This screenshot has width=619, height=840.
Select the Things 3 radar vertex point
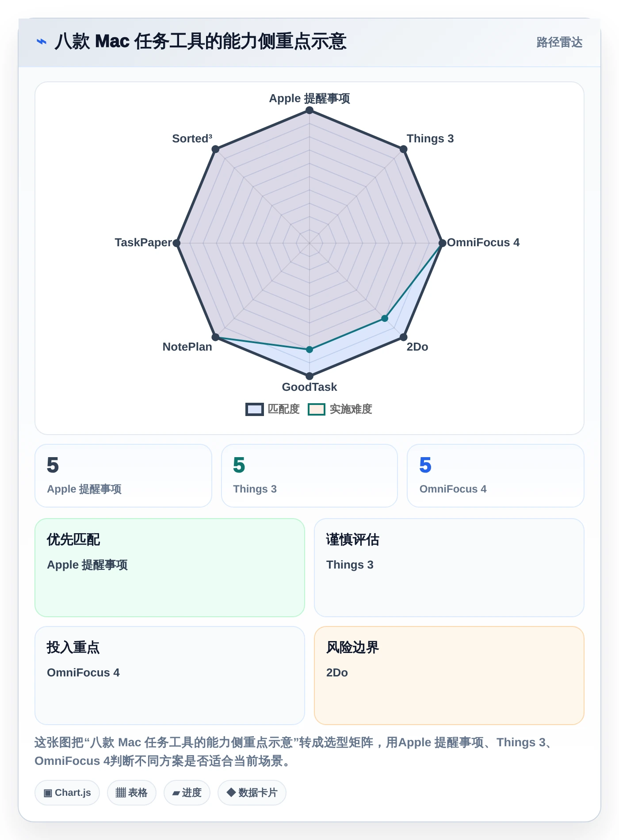pos(404,149)
